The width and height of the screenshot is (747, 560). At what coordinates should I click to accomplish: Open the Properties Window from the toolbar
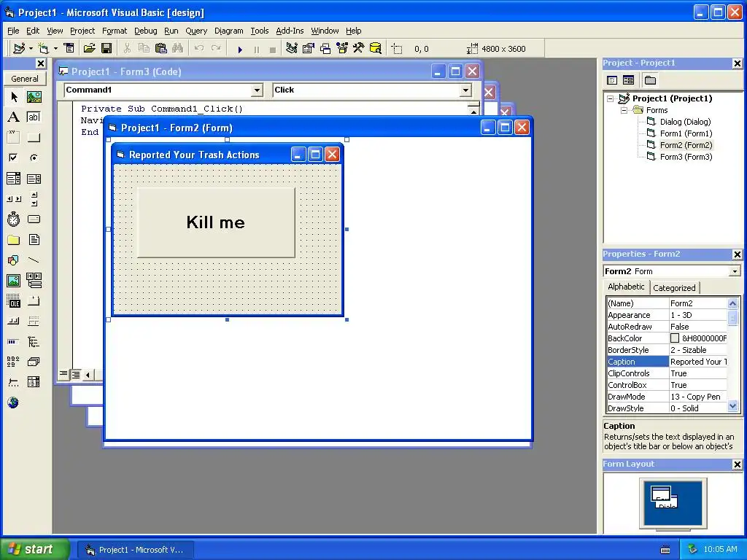(309, 49)
